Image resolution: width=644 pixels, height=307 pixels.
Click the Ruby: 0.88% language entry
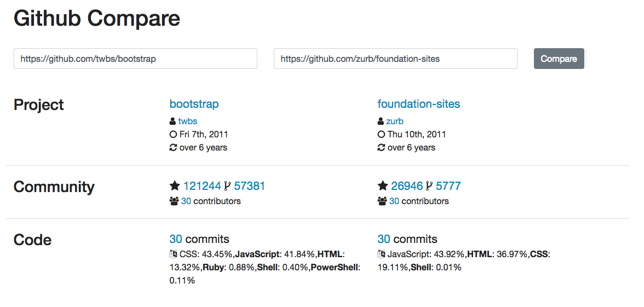tap(228, 268)
